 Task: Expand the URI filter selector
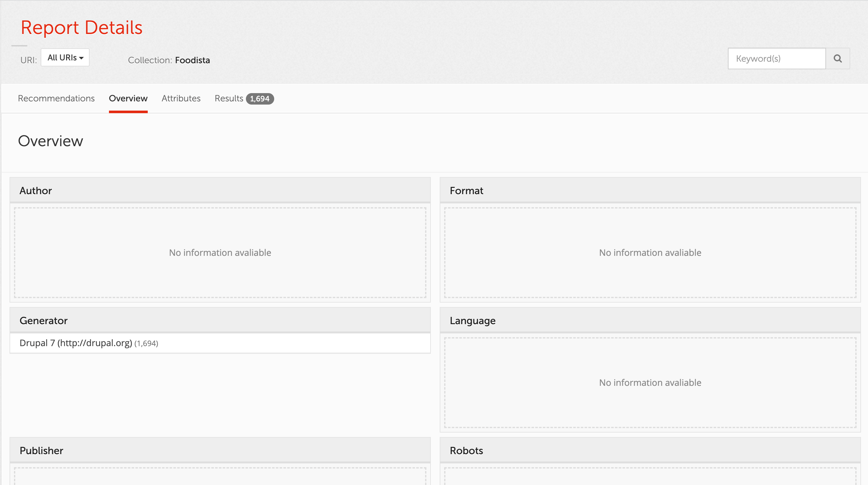65,57
